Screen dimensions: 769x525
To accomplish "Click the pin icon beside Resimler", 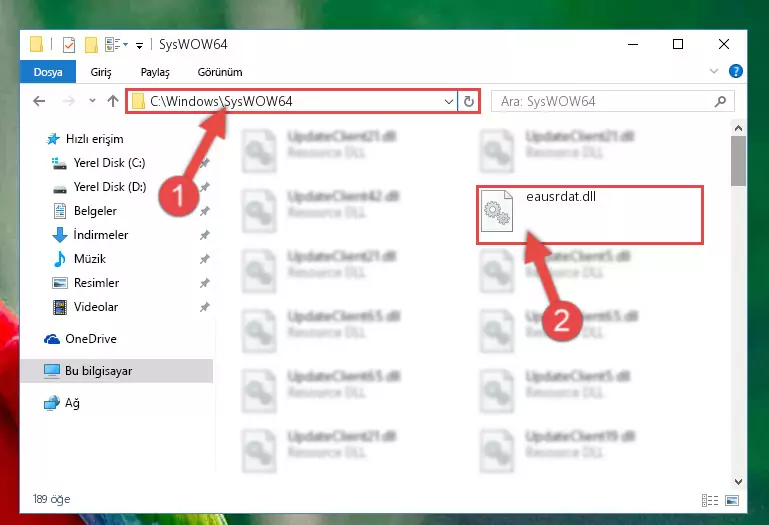I will [x=205, y=283].
